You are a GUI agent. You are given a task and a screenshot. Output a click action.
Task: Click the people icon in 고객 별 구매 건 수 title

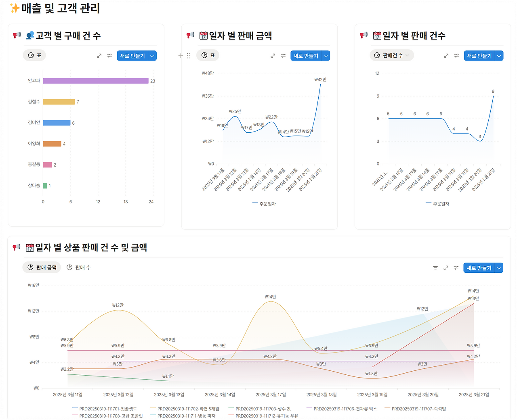tap(30, 36)
